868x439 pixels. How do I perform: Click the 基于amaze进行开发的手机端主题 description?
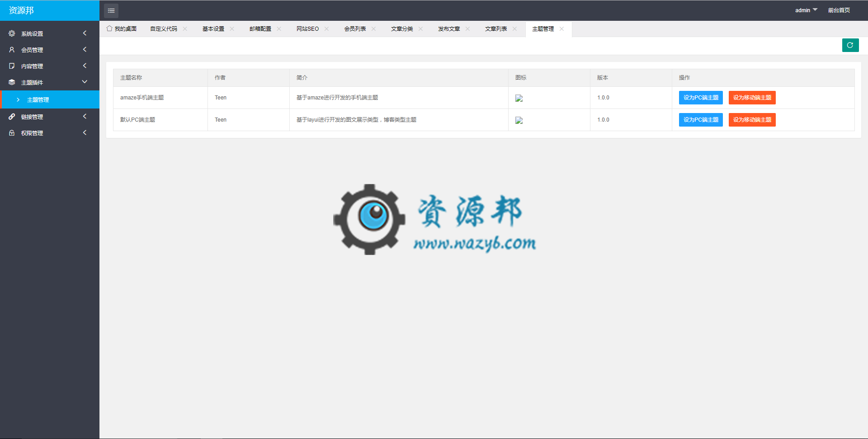[337, 98]
